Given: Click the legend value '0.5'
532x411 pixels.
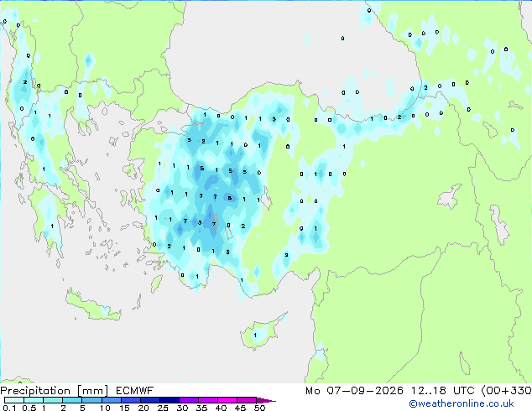Looking at the screenshot, I should pos(29,408).
